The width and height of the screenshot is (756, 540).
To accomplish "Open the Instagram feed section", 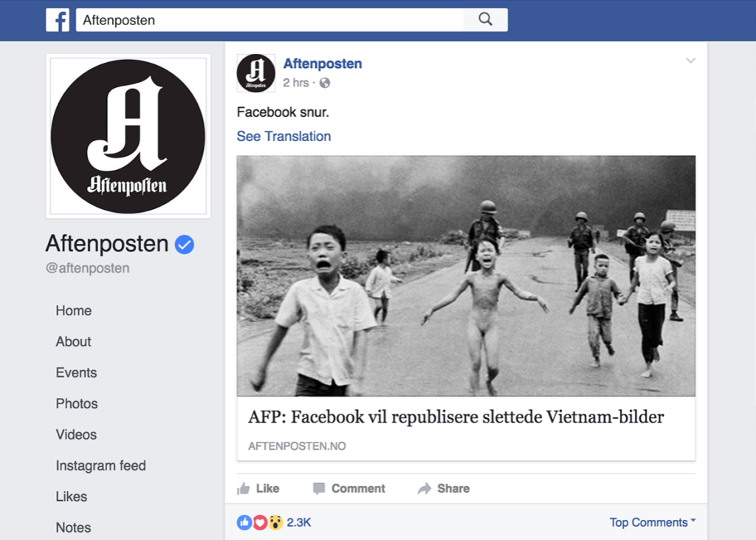I will click(100, 465).
